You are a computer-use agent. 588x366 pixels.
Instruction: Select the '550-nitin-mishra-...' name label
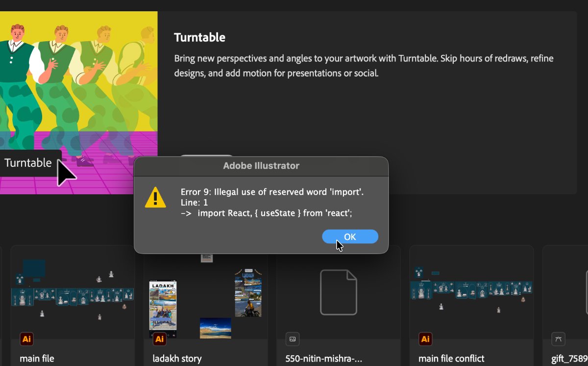point(324,359)
